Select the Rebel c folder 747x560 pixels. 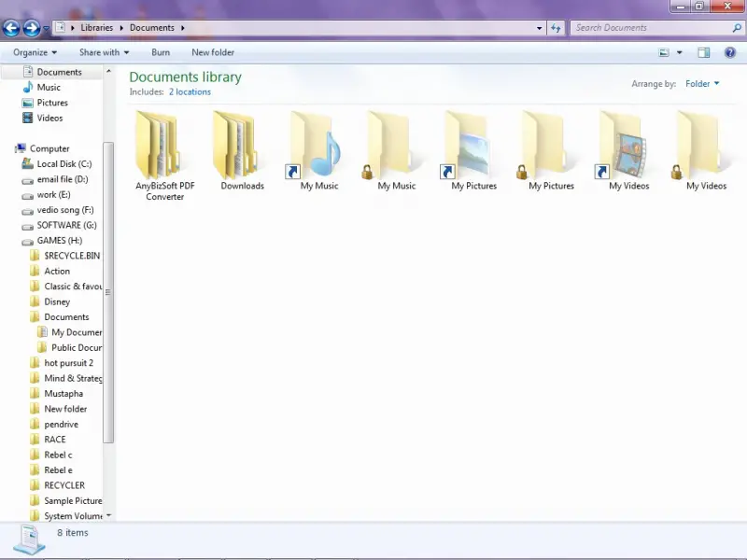(x=51, y=455)
